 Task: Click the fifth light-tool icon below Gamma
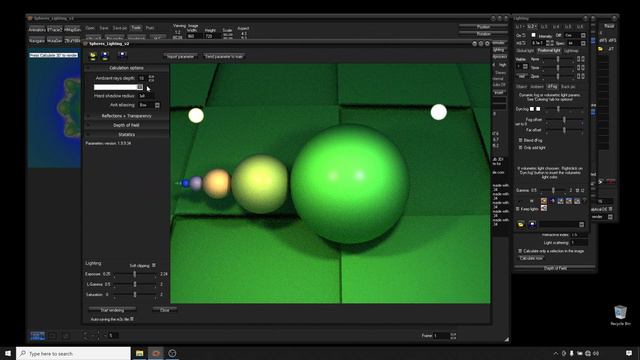[x=577, y=201]
